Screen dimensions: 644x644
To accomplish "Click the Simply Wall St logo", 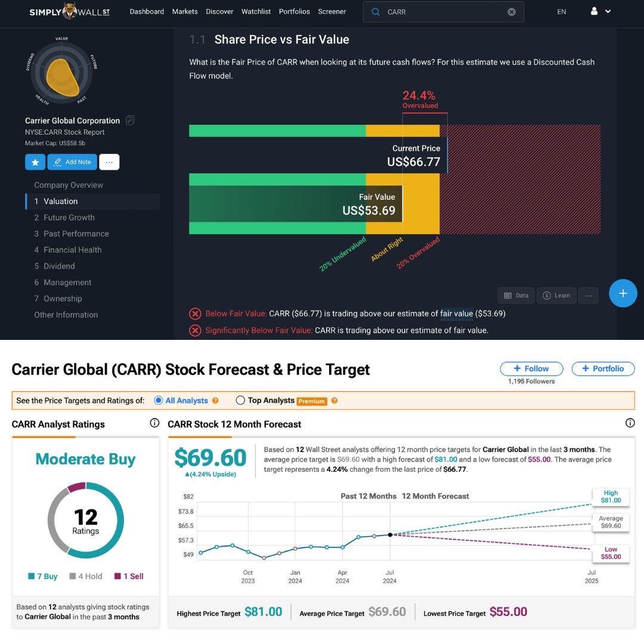I will 69,11.
